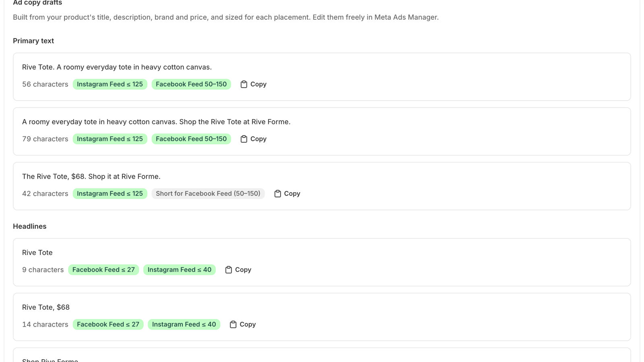Copy the 14-character headline
Image resolution: width=644 pixels, height=362 pixels.
243,324
